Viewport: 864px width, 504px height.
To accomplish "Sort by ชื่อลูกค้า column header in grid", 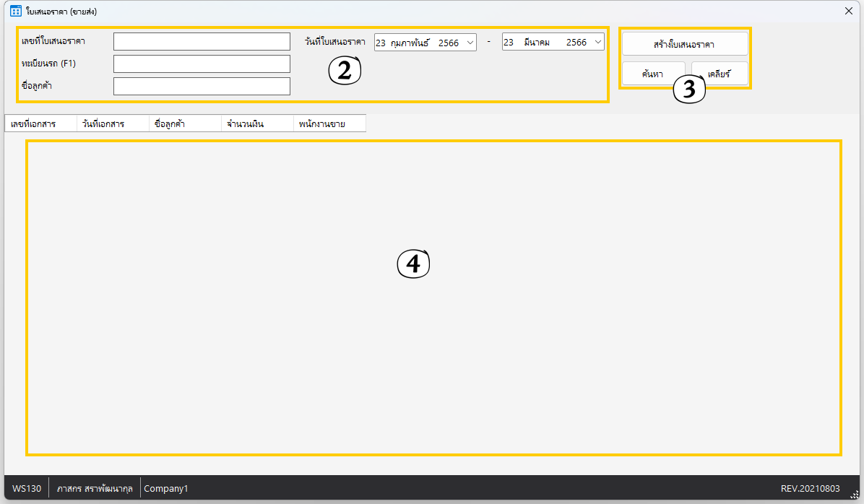I will (185, 124).
